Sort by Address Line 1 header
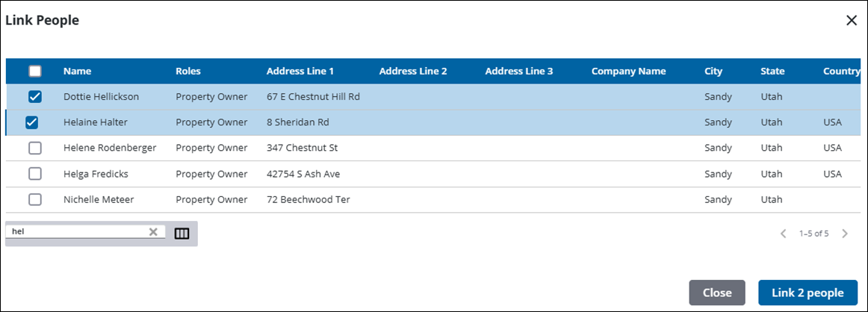The height and width of the screenshot is (312, 868). click(x=300, y=72)
